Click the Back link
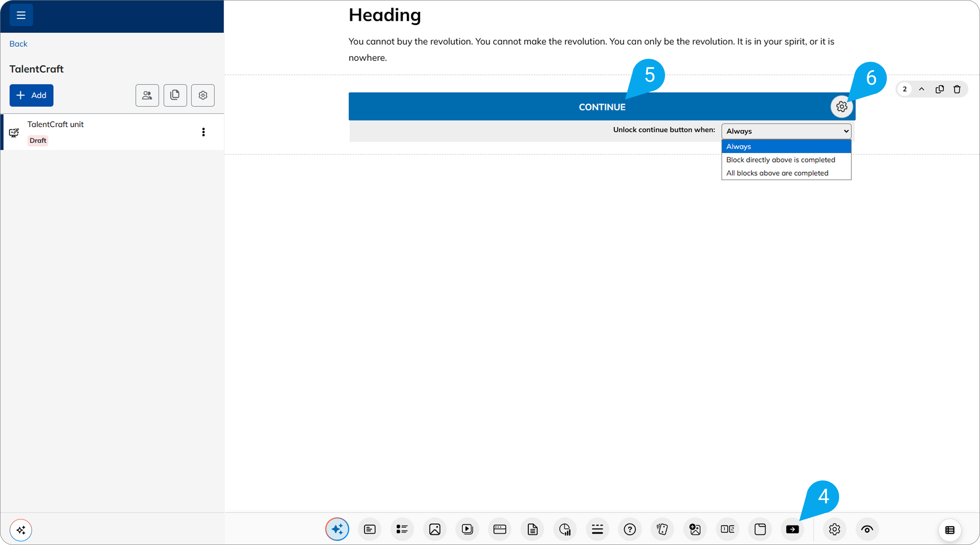The height and width of the screenshot is (545, 980). pyautogui.click(x=18, y=43)
